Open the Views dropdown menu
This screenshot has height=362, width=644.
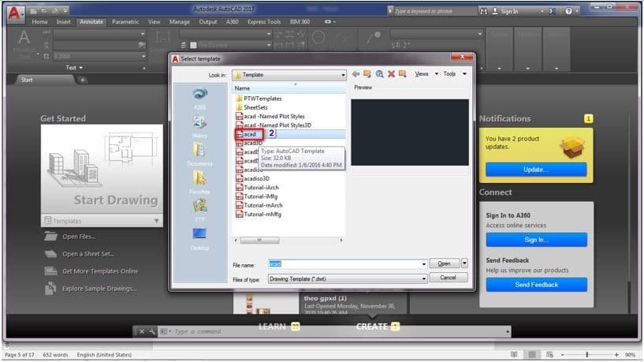pyautogui.click(x=426, y=74)
